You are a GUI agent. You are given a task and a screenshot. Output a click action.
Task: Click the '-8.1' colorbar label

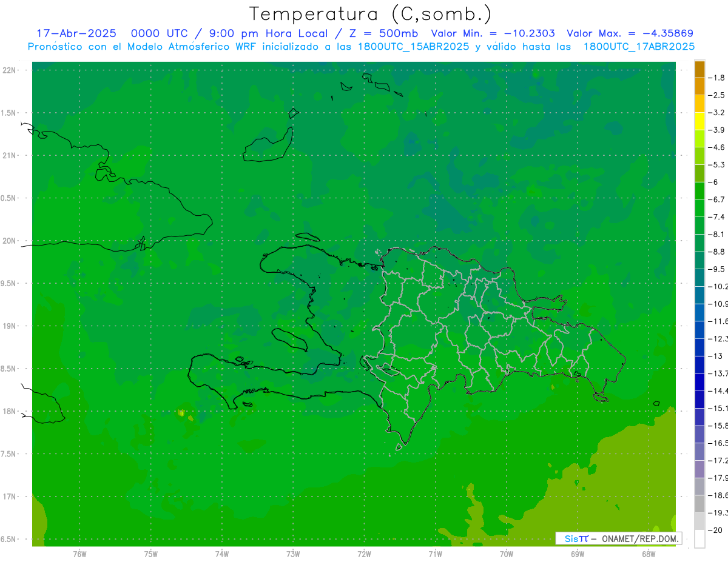coord(718,234)
